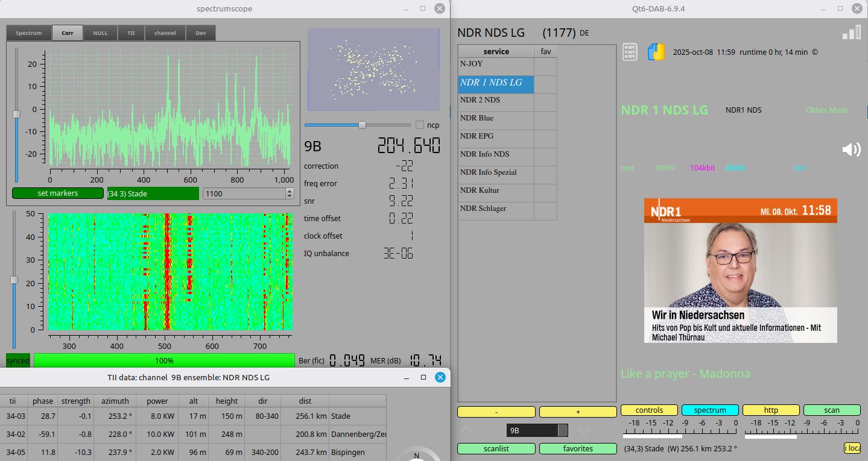Click previous channel up-arrow icon
868x461 pixels.
467,430
